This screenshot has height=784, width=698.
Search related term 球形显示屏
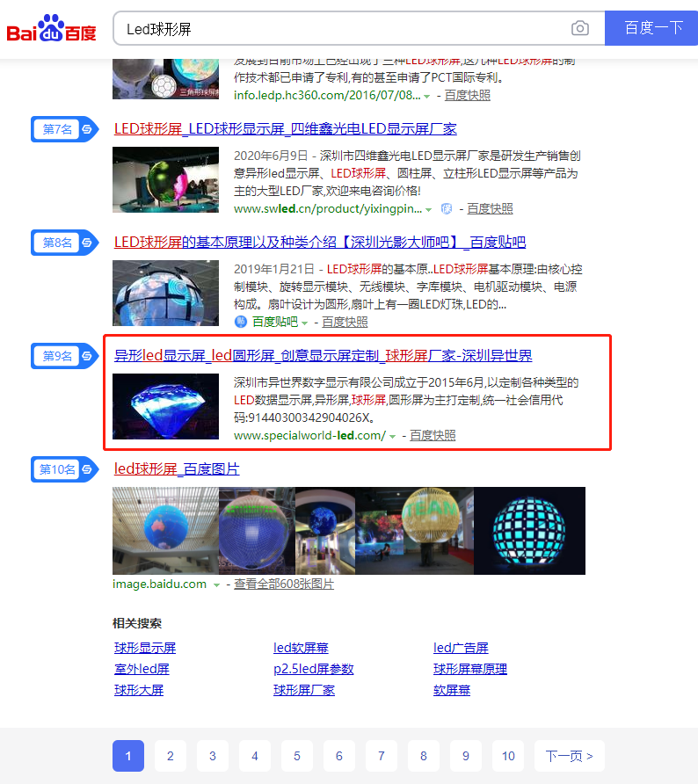pyautogui.click(x=145, y=648)
